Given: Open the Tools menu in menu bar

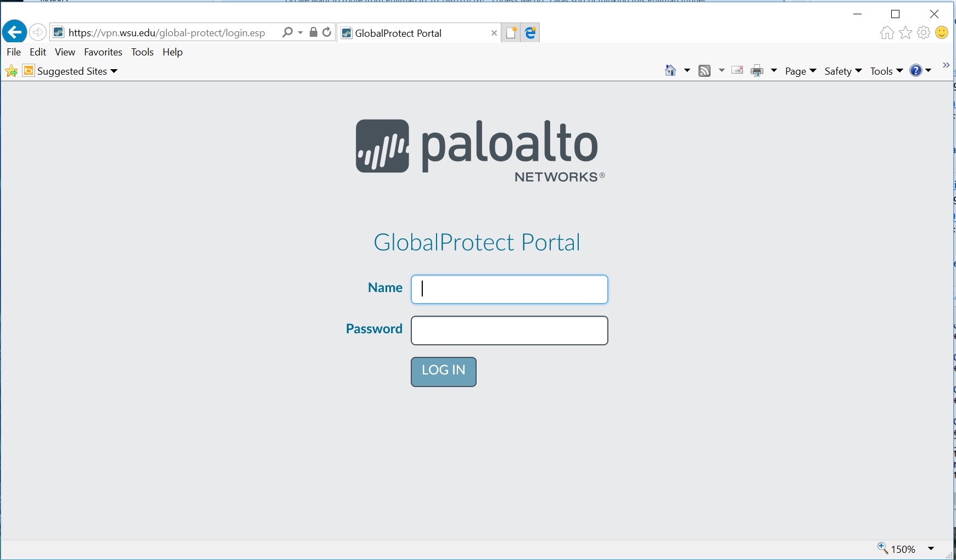Looking at the screenshot, I should tap(142, 52).
